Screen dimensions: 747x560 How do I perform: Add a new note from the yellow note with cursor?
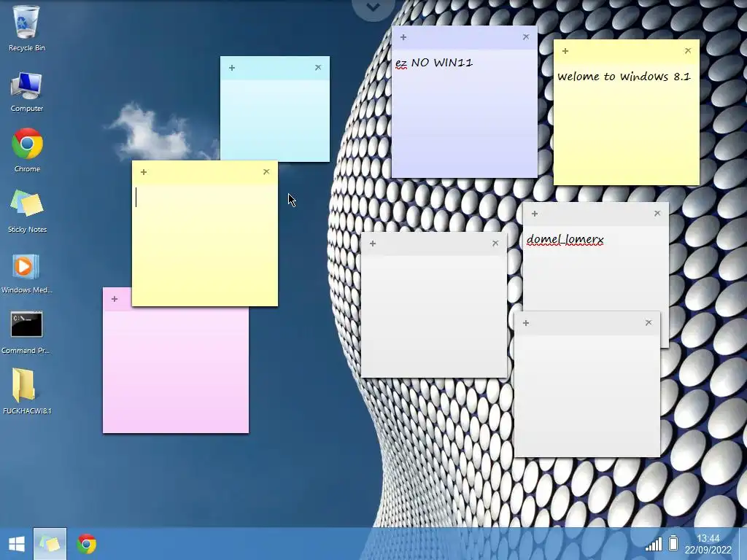[144, 172]
